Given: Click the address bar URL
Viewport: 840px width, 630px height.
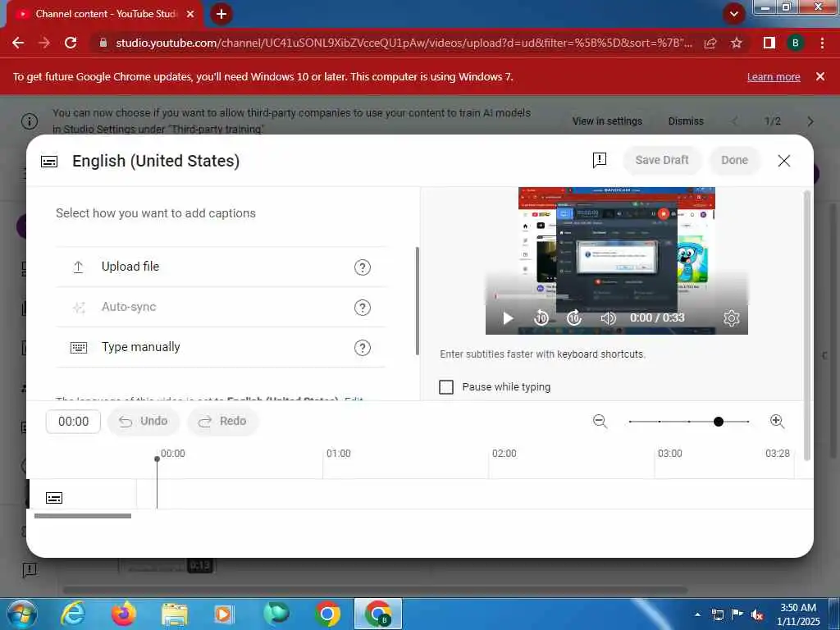Looking at the screenshot, I should tap(404, 43).
